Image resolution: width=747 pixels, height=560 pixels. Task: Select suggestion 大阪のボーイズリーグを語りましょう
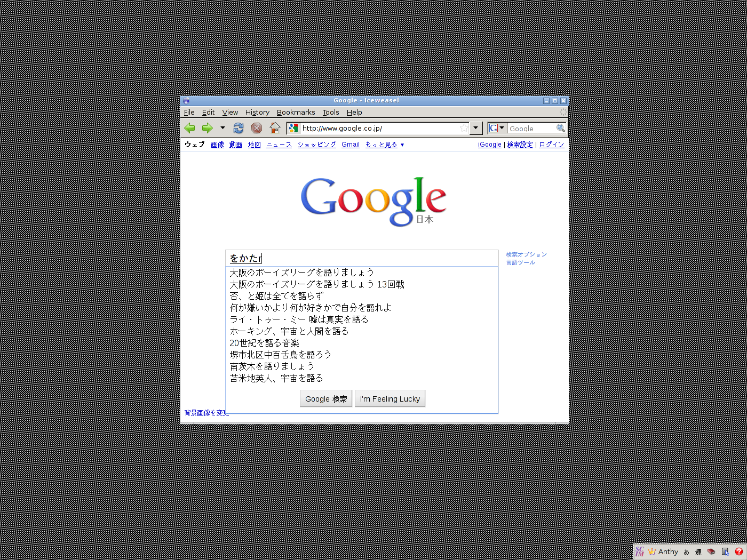coord(362,273)
